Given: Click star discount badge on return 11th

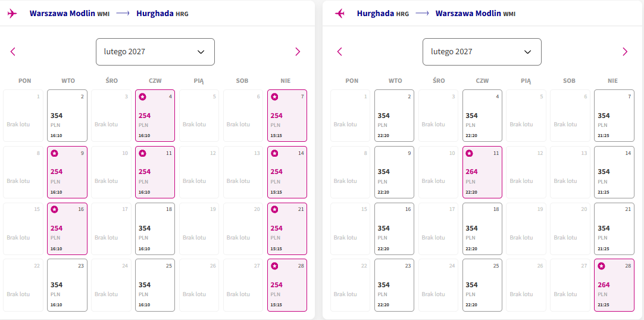Looking at the screenshot, I should tap(470, 153).
